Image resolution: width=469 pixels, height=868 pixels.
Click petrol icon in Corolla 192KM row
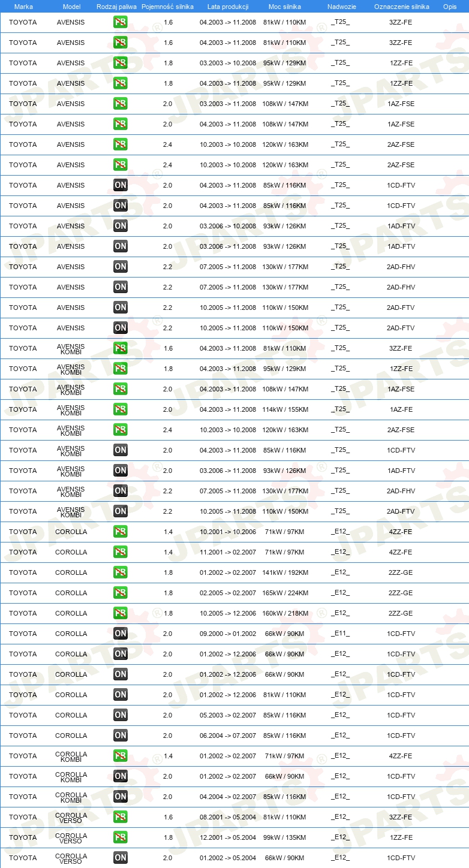pos(121,572)
